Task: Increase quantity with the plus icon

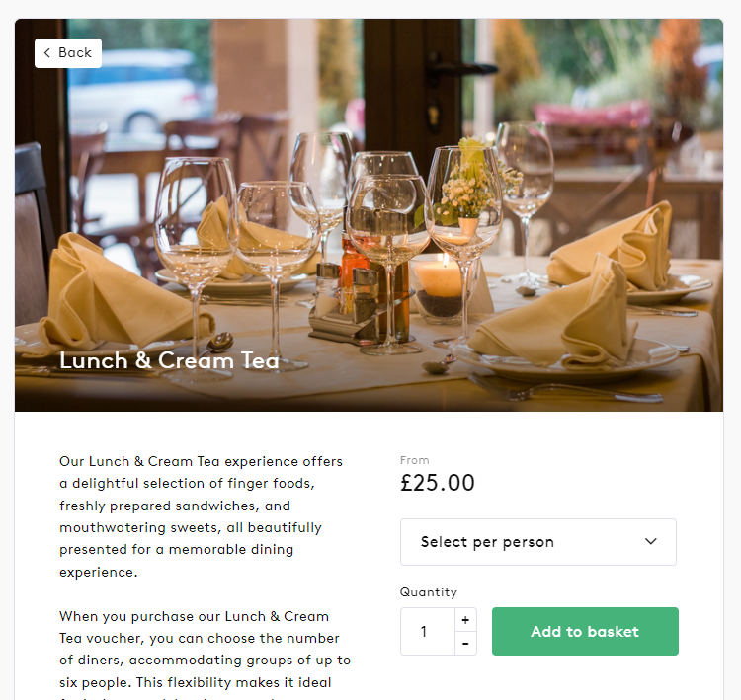Action: pyautogui.click(x=465, y=620)
